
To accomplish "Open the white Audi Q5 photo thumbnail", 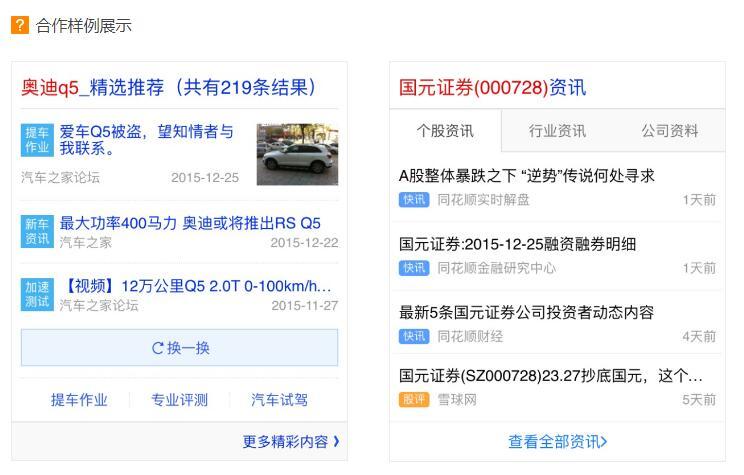I will tap(298, 154).
